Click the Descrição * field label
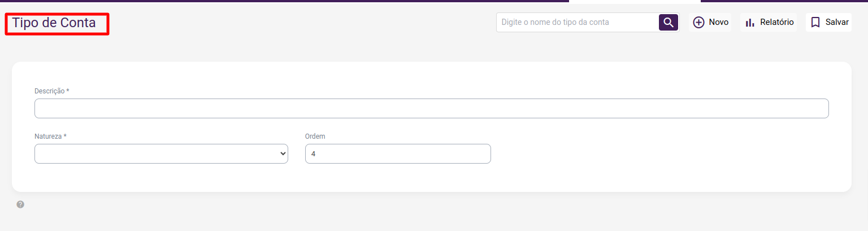This screenshot has height=231, width=868. click(52, 91)
